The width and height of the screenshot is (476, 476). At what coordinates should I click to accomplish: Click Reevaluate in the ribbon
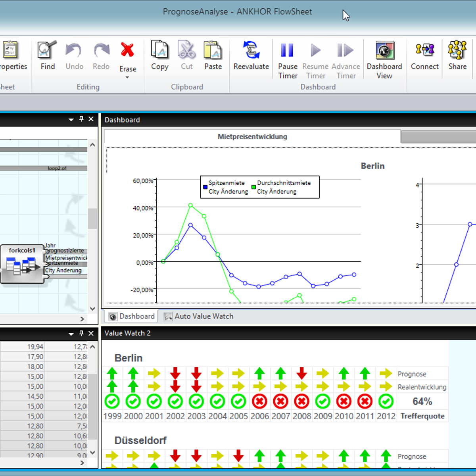coord(251,56)
